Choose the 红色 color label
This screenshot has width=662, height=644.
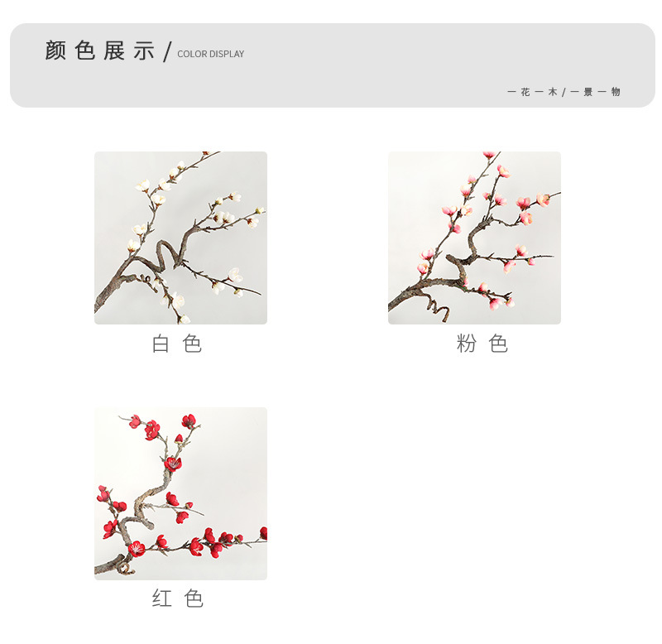[x=177, y=598]
